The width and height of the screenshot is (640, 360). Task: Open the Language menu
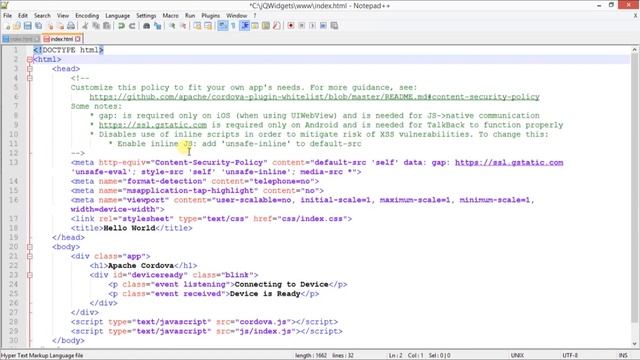[118, 16]
